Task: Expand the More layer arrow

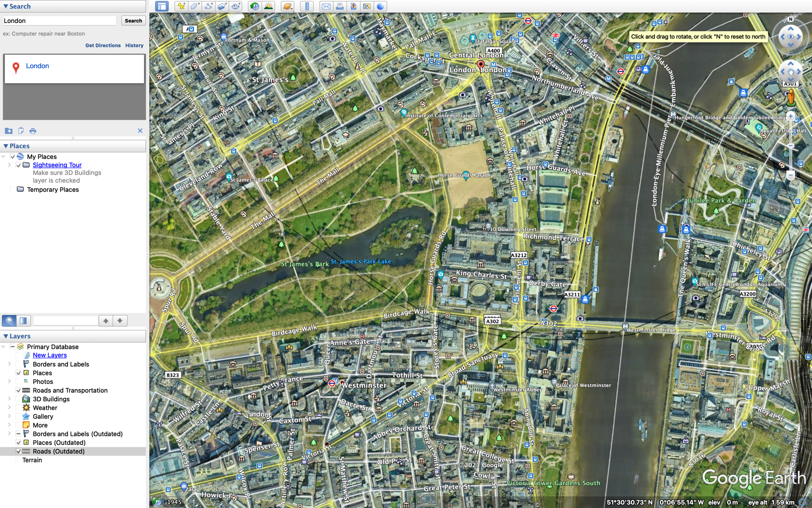Action: click(9, 425)
